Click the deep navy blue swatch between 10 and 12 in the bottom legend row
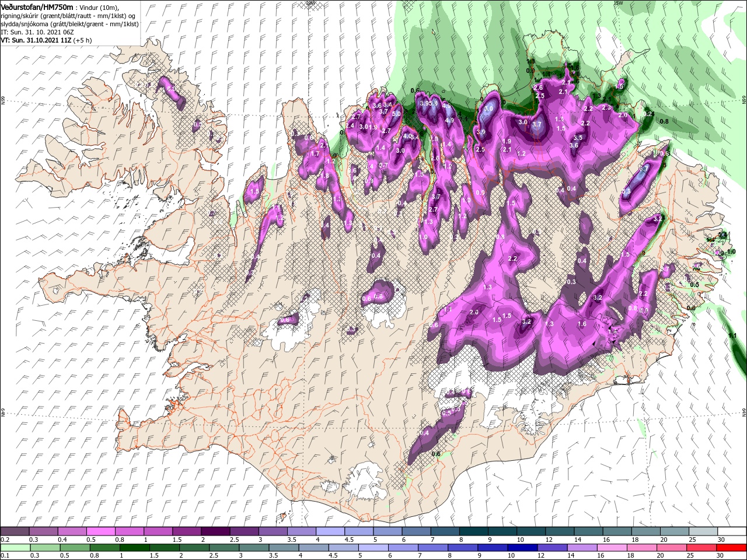Screen dimensions: 747x560 523,547
